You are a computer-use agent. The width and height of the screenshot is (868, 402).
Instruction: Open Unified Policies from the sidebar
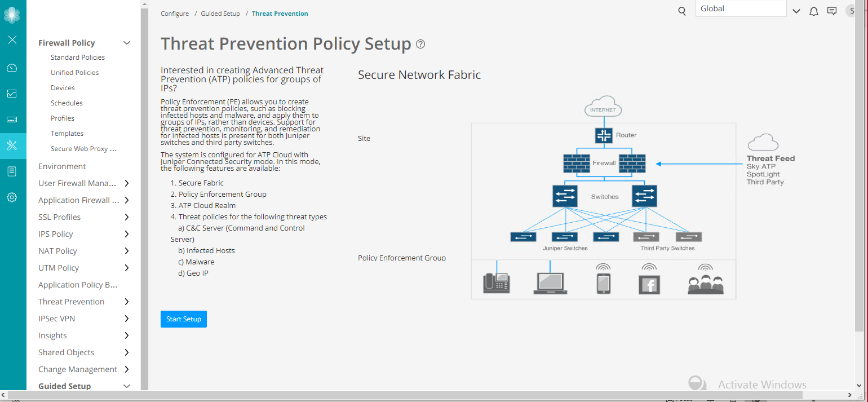coord(74,72)
